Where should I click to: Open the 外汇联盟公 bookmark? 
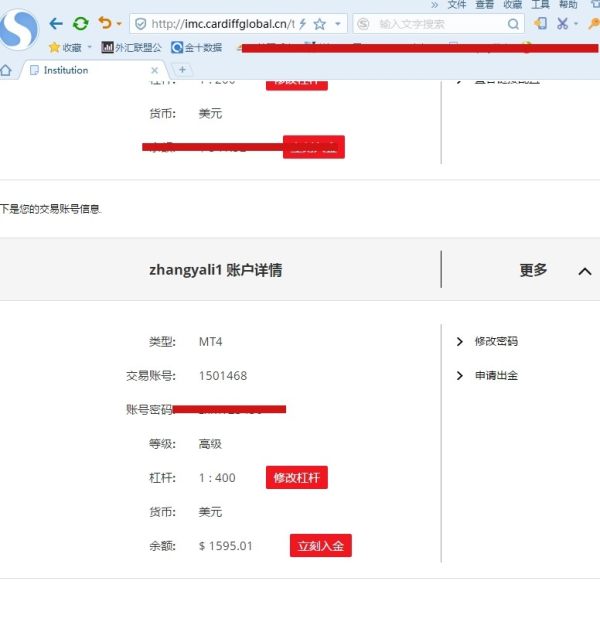(x=131, y=47)
